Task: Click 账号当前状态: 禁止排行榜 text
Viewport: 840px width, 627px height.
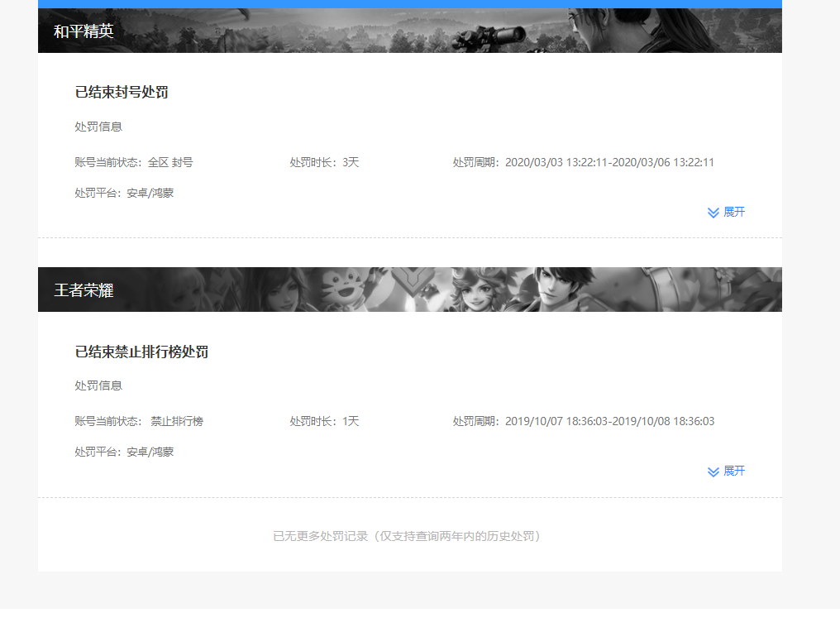Action: (x=139, y=421)
